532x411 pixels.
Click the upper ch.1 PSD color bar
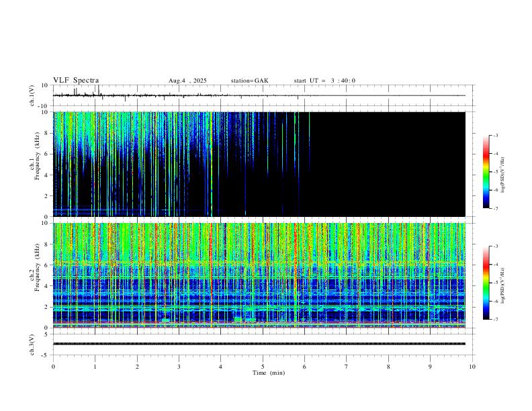tap(486, 172)
